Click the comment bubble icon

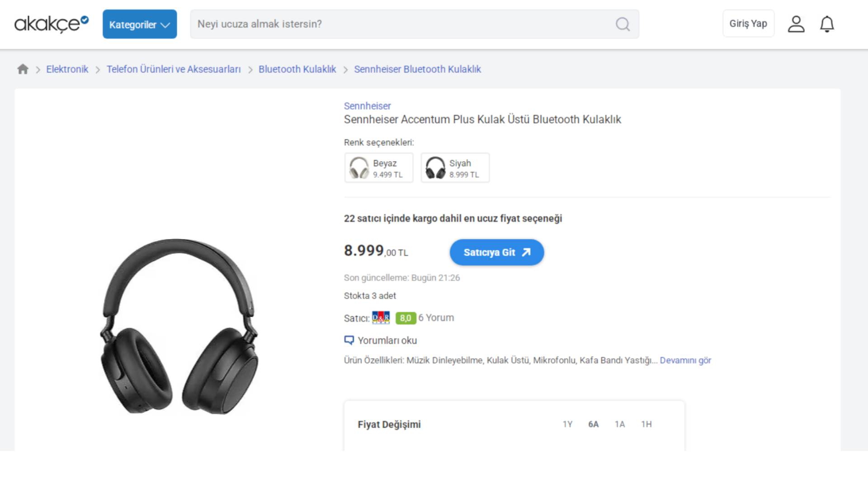pos(349,340)
